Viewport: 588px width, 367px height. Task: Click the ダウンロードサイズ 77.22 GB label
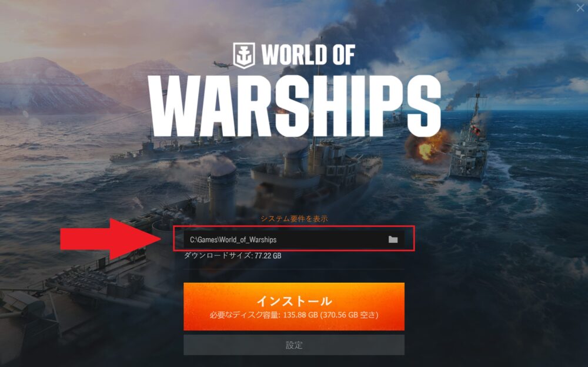tap(232, 256)
